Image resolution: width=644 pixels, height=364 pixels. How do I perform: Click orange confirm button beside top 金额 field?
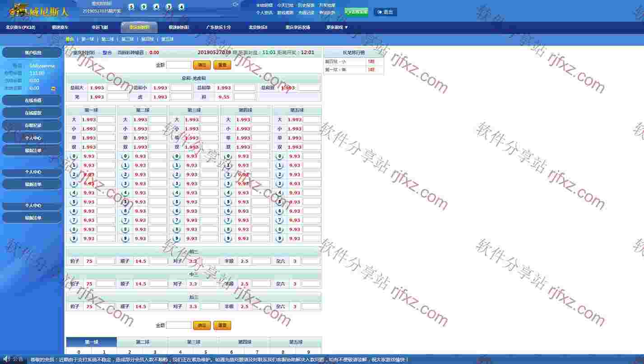202,65
